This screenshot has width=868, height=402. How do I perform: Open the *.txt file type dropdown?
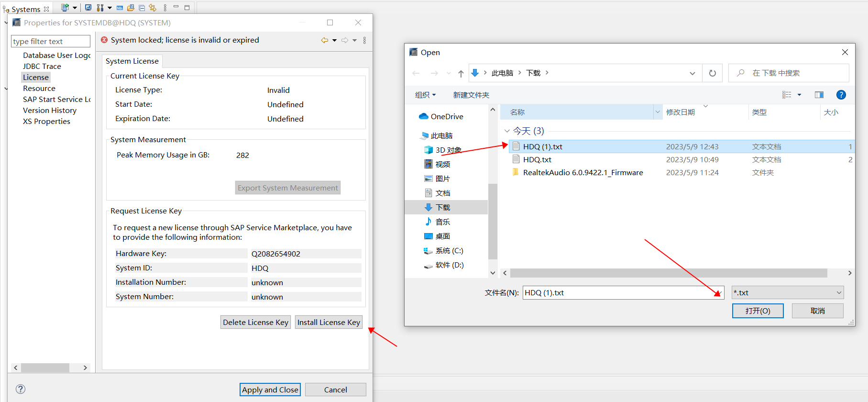(x=788, y=292)
